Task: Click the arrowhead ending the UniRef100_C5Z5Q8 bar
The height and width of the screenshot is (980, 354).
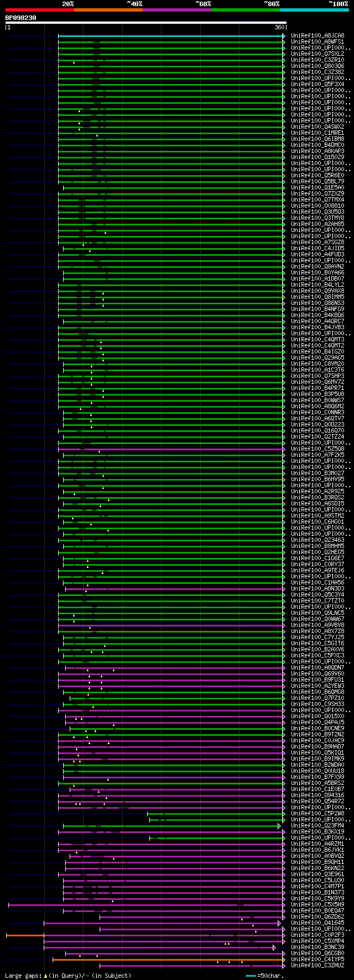Action: coord(284,449)
